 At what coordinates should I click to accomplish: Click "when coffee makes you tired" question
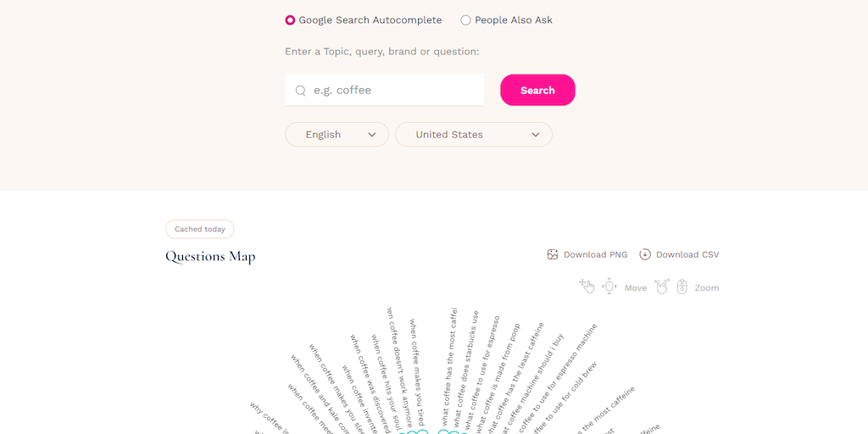(417, 370)
